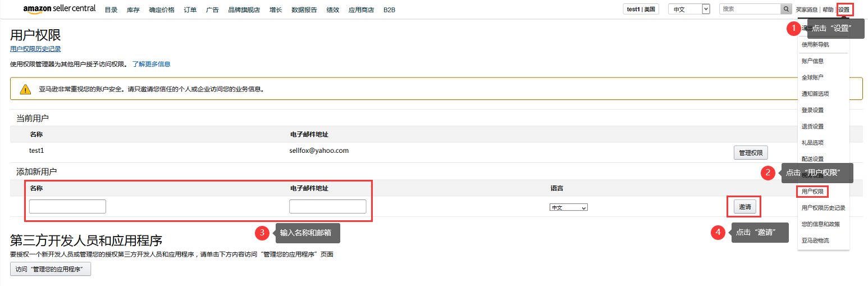868x286 pixels.
Task: Click the 邀请 invite button
Action: (744, 207)
